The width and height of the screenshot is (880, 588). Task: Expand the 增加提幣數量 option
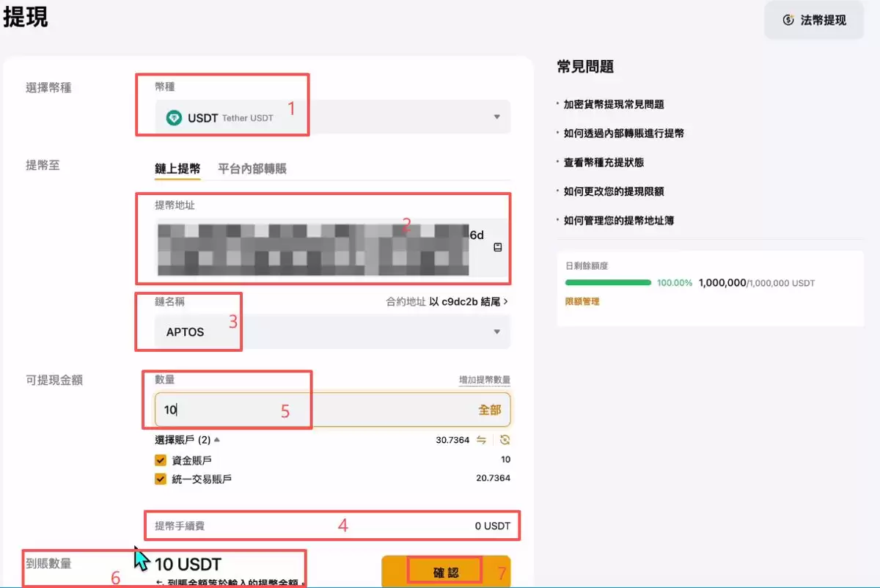tap(484, 380)
